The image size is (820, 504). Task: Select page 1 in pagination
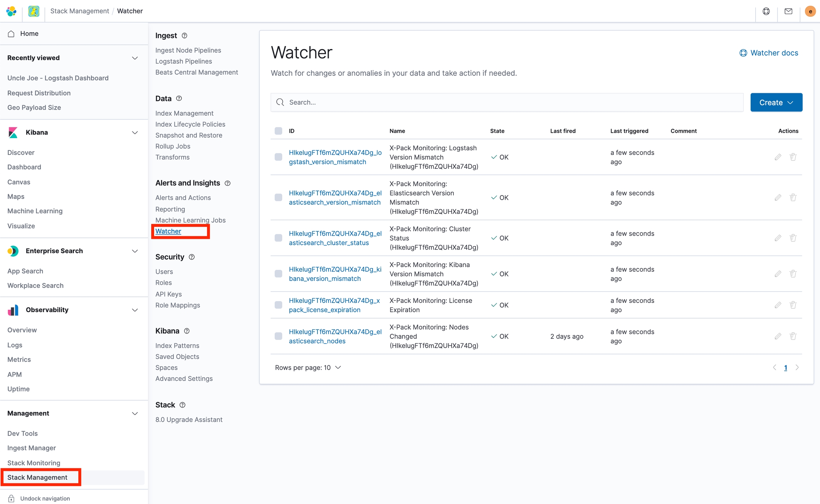click(785, 368)
